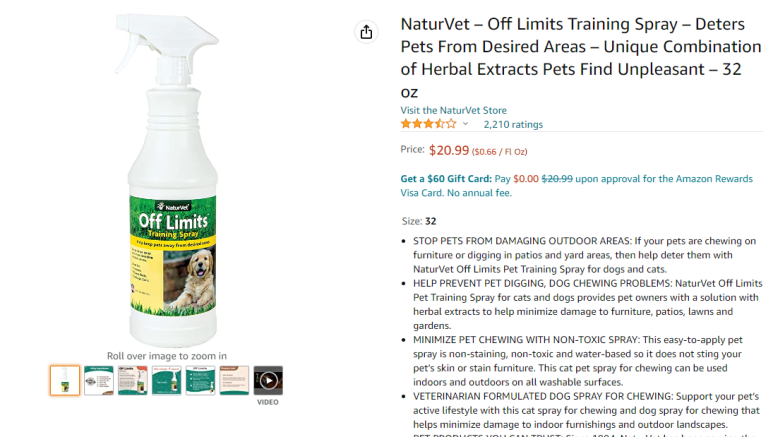Click the $20.99 price text
773x437 pixels.
coord(449,150)
